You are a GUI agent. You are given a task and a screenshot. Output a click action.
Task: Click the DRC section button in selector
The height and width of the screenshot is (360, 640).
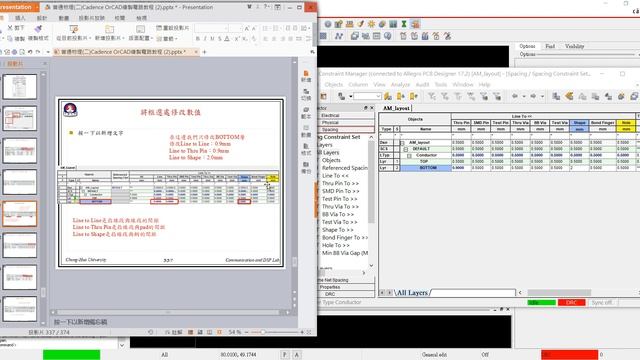[x=346, y=294]
